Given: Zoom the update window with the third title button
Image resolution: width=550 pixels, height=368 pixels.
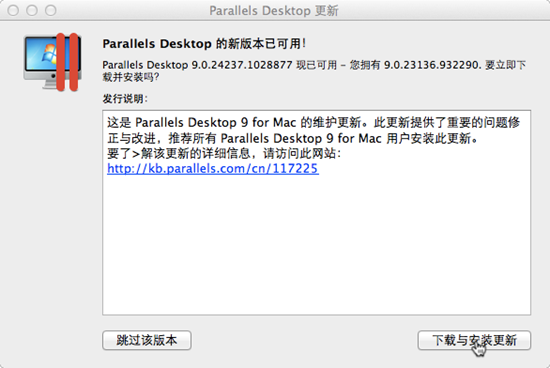Looking at the screenshot, I should 51,11.
